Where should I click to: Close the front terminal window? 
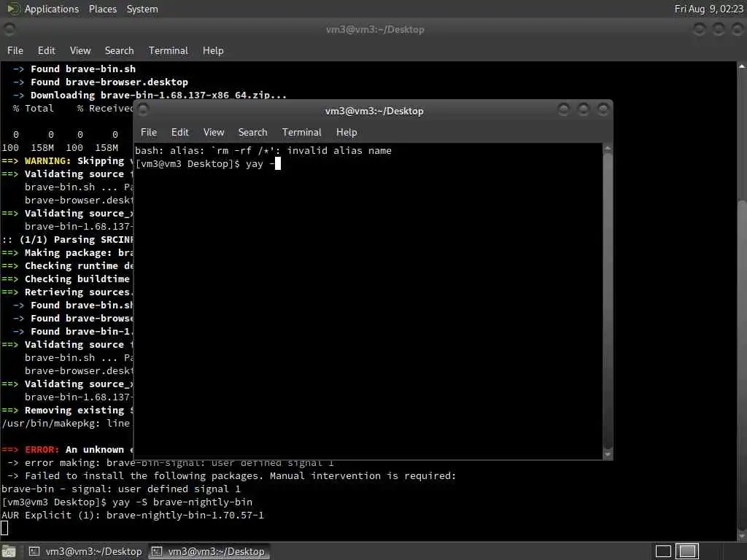603,110
